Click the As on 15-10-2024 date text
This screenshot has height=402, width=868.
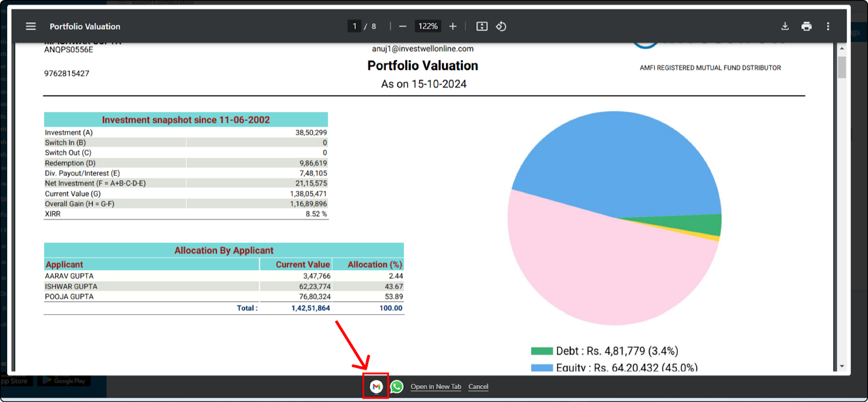pos(424,84)
